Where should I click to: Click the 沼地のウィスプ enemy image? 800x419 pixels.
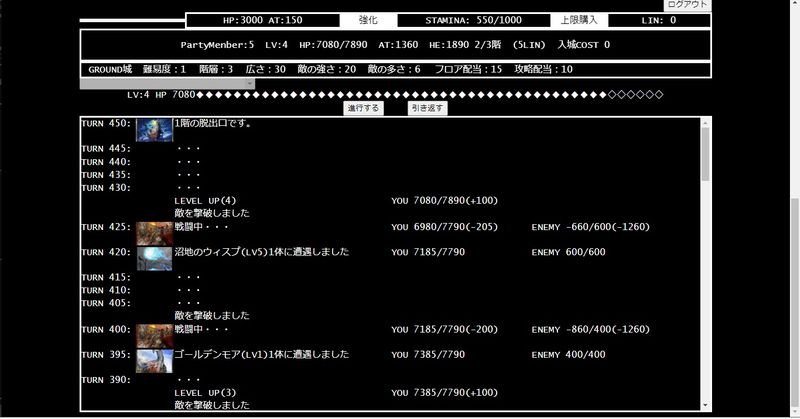pos(154,257)
